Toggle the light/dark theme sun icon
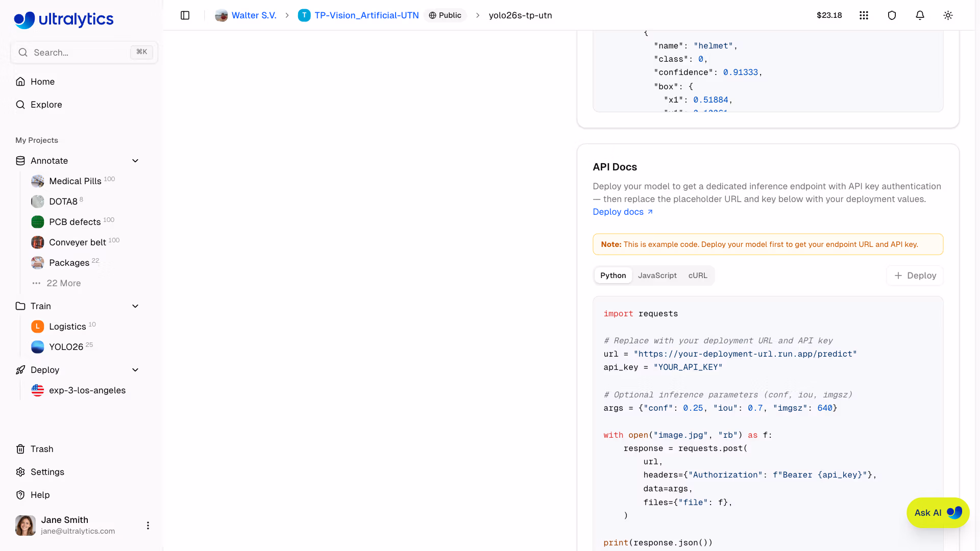 [948, 15]
